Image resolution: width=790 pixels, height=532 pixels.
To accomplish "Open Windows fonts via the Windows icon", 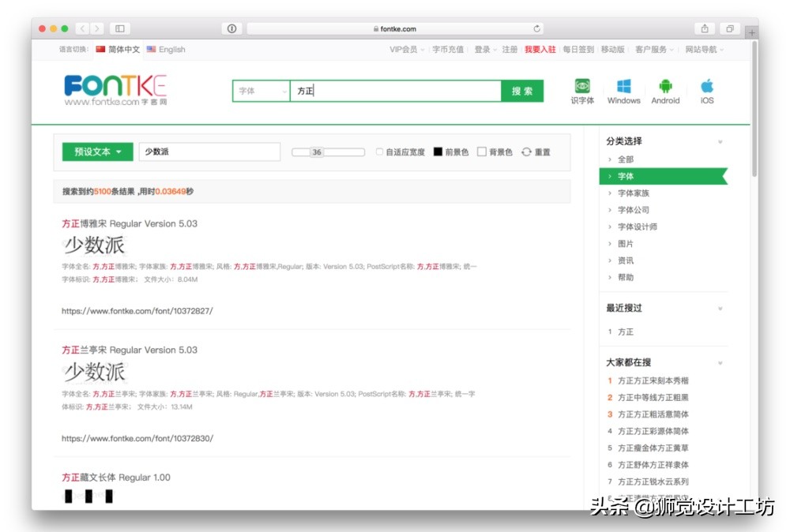I will point(623,87).
